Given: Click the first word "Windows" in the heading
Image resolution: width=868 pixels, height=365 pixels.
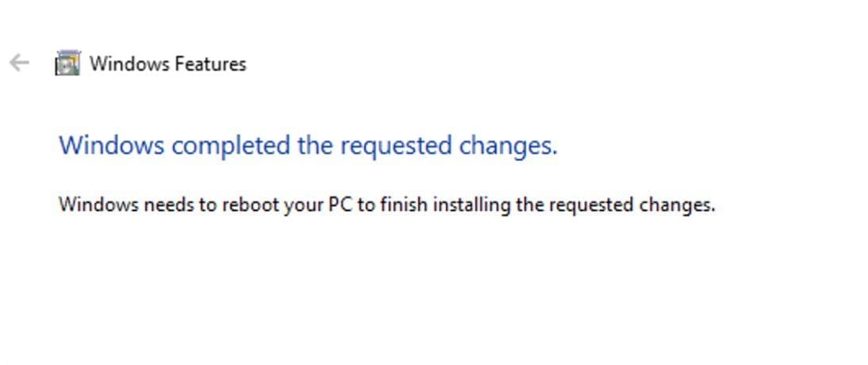Looking at the screenshot, I should click(112, 146).
